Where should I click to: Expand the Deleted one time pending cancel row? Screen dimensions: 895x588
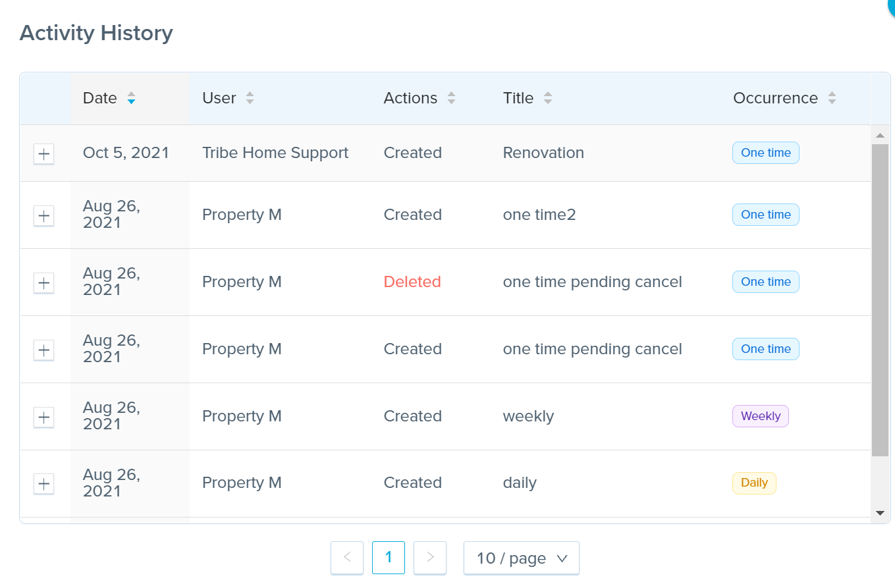pos(43,282)
